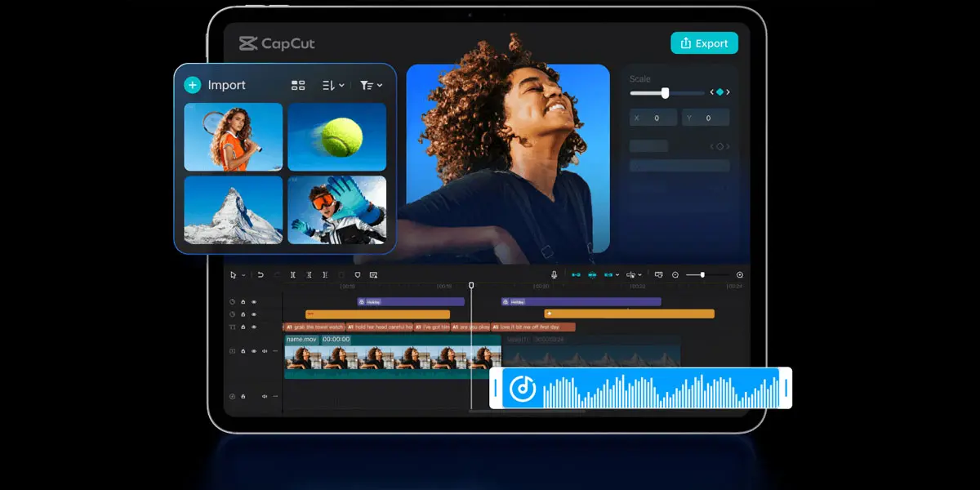Click the timeline cover settings icon
Screen dimensions: 980x490
(659, 275)
